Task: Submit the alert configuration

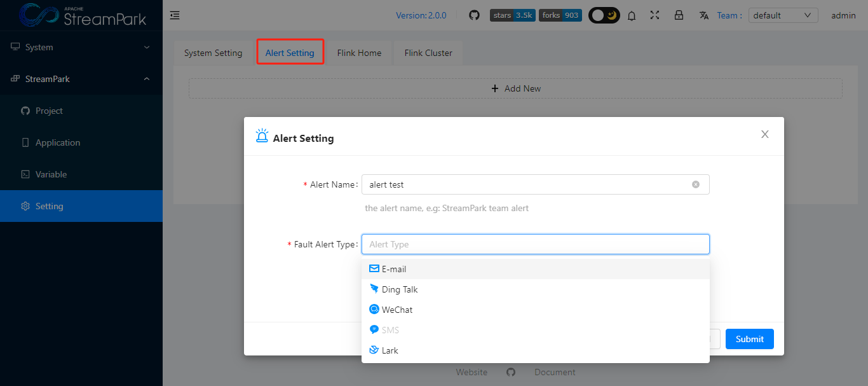Action: pos(749,339)
